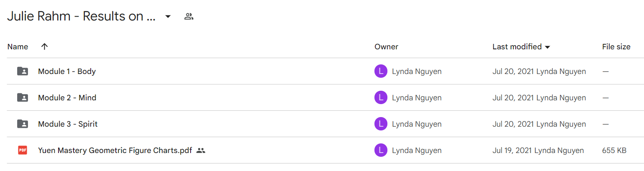The image size is (644, 171).
Task: Open the folder title dropdown arrow
Action: pyautogui.click(x=168, y=17)
